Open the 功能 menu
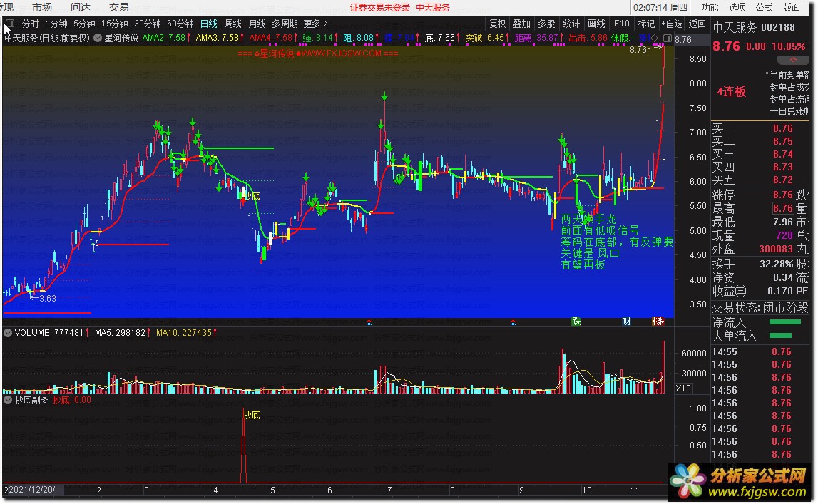Screen dimensions: 818x504 710,7
